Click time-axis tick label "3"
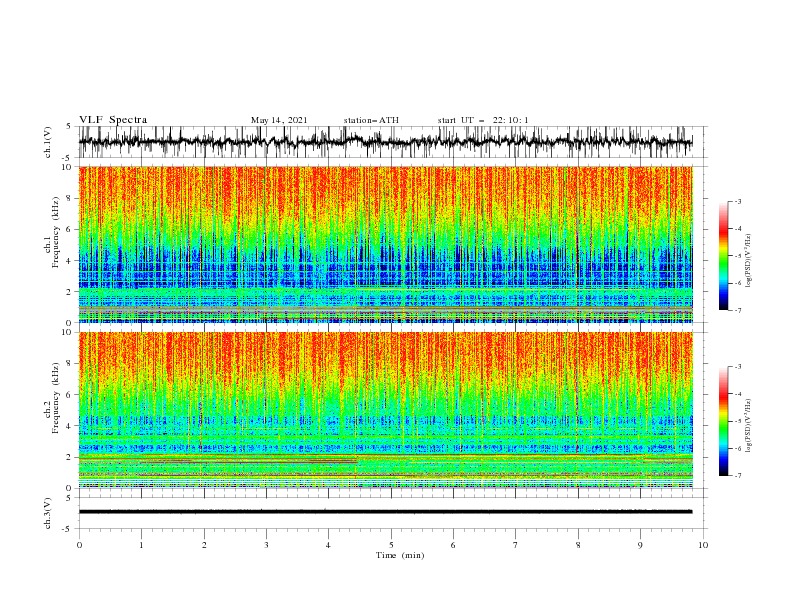Screen dimensions: 792x612 pyautogui.click(x=266, y=545)
